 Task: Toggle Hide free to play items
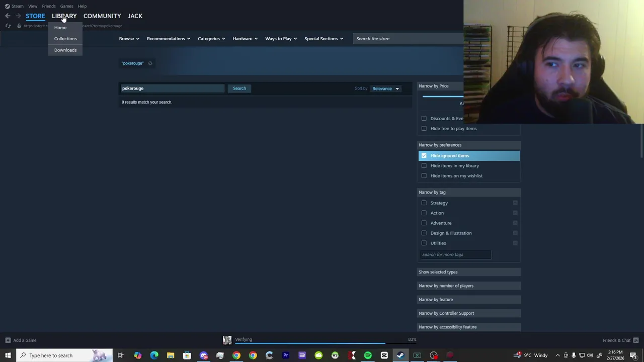(x=424, y=129)
